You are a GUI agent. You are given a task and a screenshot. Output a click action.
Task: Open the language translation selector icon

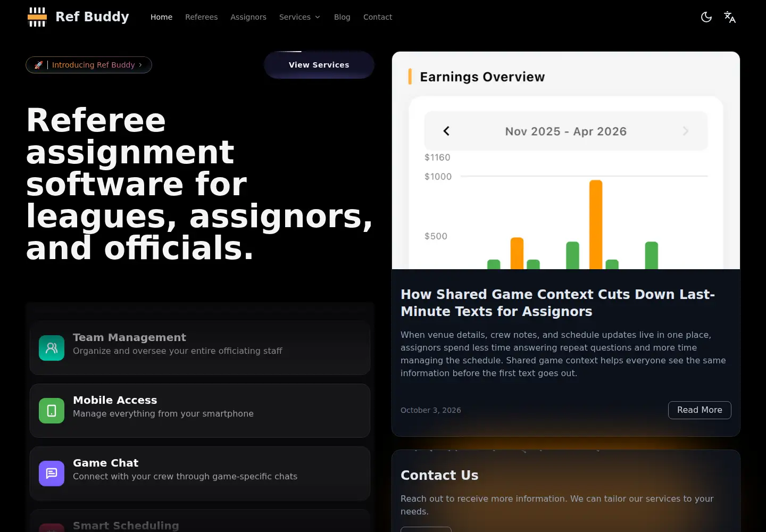click(x=730, y=17)
